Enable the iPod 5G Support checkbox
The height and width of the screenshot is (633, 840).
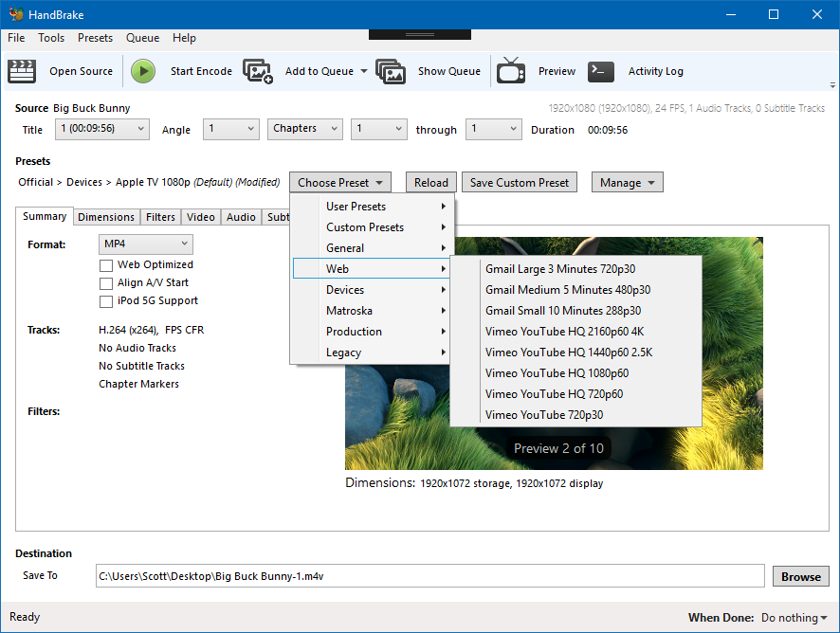coord(106,301)
